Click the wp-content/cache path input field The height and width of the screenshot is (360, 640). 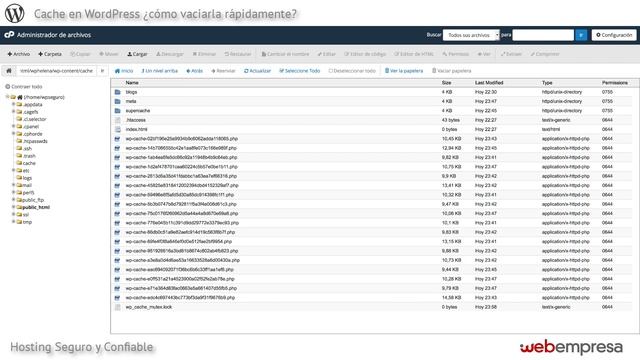(56, 71)
